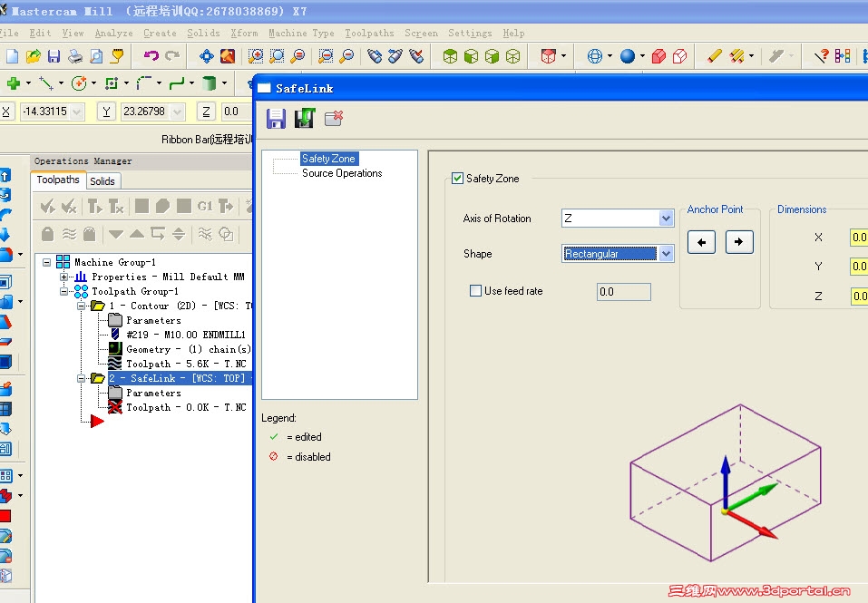Select the Toolpaths tab in Operations Manager

point(57,180)
